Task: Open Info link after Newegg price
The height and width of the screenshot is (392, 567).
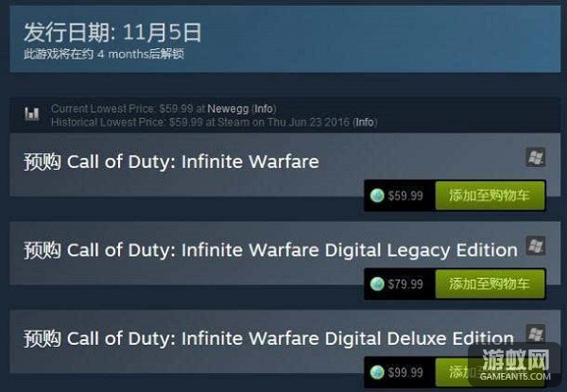Action: pyautogui.click(x=264, y=109)
